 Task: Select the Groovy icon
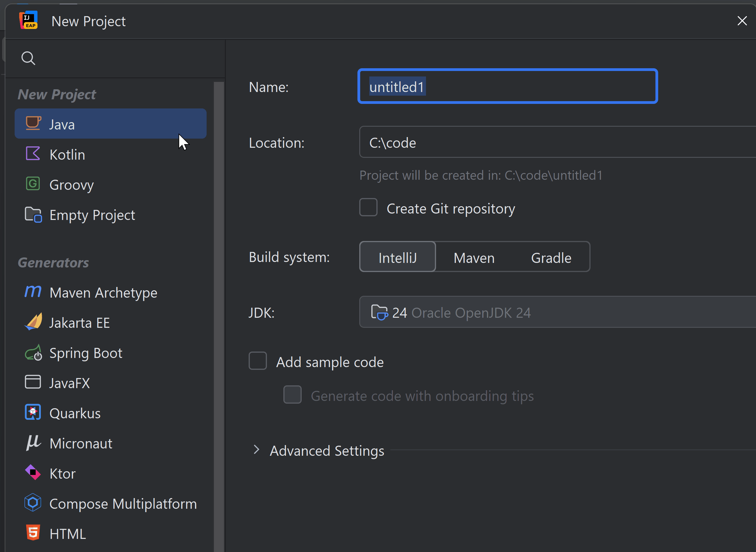tap(33, 184)
